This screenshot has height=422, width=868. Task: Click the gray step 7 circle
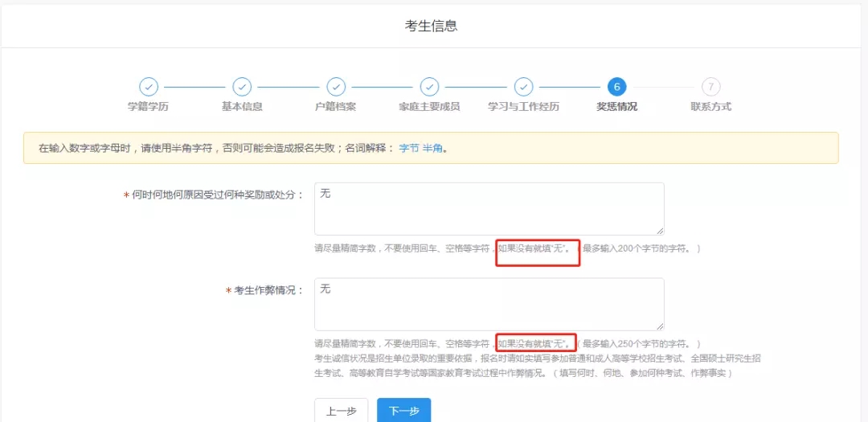coord(710,87)
